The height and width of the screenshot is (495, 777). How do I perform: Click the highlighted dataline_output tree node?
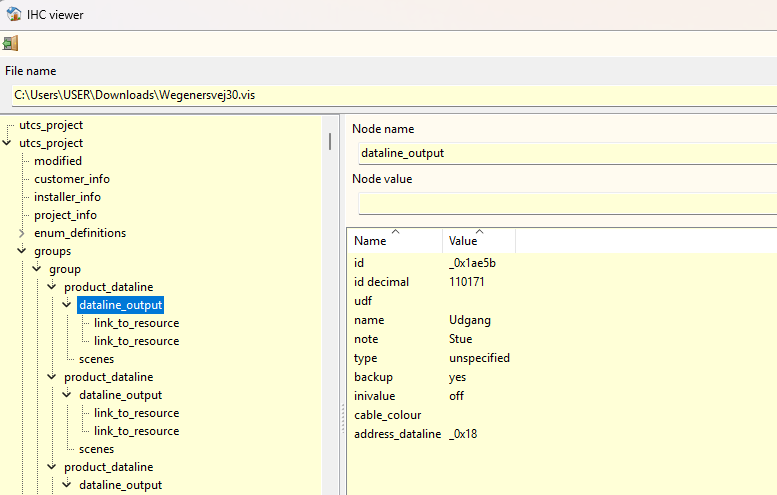pyautogui.click(x=120, y=305)
